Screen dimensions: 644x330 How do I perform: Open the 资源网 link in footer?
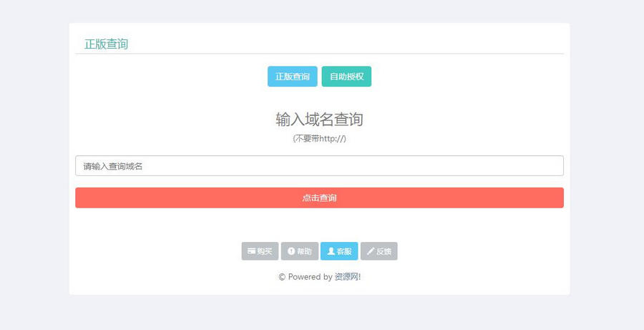click(347, 277)
